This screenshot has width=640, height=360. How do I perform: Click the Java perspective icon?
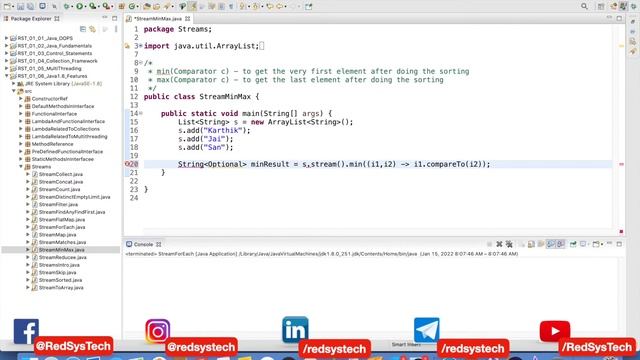click(623, 6)
